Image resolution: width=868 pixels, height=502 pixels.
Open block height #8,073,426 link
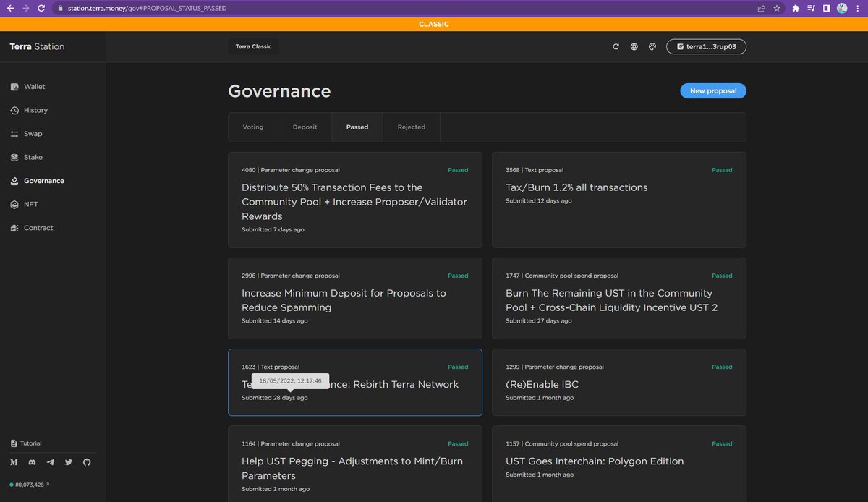point(30,485)
